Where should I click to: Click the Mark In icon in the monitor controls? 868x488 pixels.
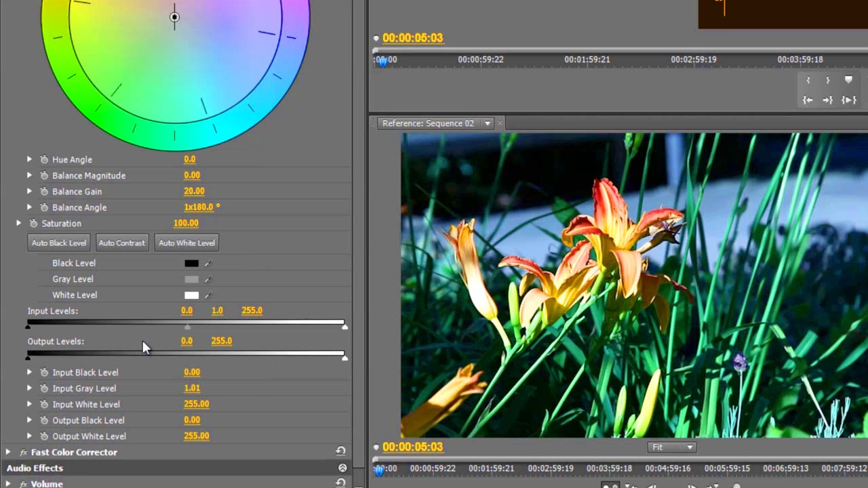(x=807, y=79)
